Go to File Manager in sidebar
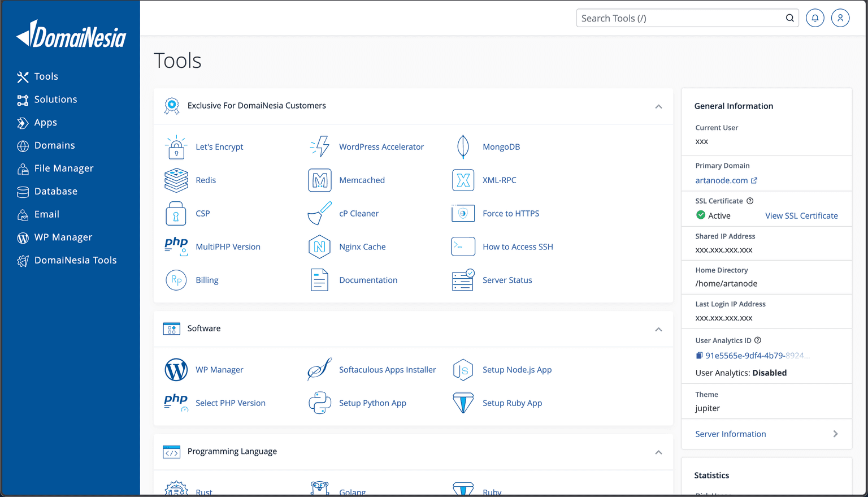The width and height of the screenshot is (868, 497). [63, 168]
